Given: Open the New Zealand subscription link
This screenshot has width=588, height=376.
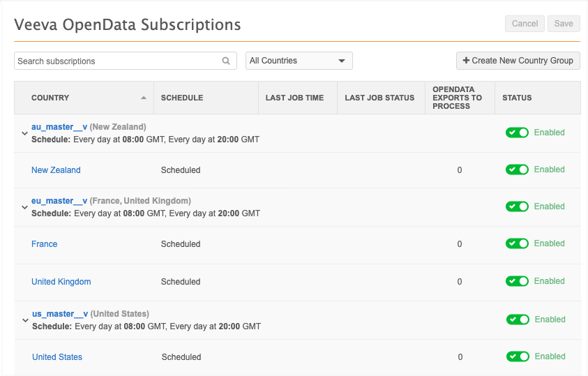Looking at the screenshot, I should tap(56, 170).
